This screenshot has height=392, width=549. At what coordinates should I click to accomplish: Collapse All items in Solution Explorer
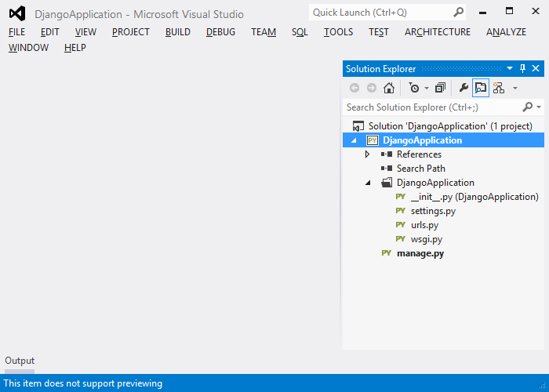[x=440, y=88]
